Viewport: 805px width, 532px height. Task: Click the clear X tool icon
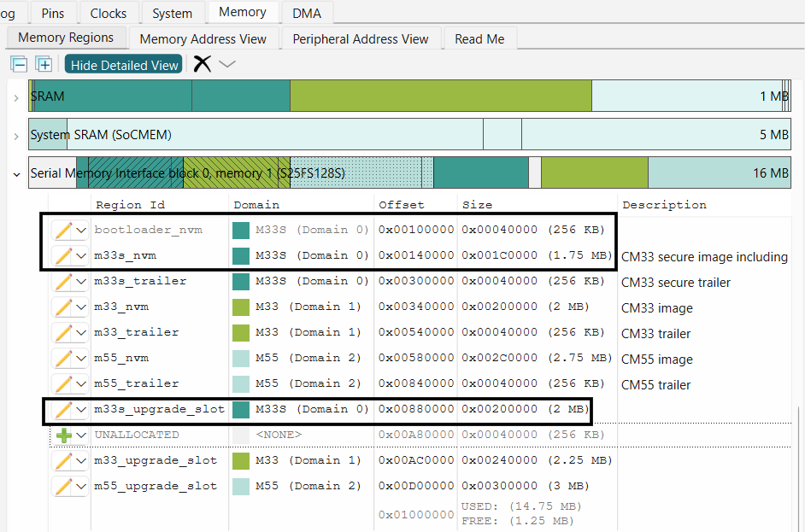[x=202, y=64]
